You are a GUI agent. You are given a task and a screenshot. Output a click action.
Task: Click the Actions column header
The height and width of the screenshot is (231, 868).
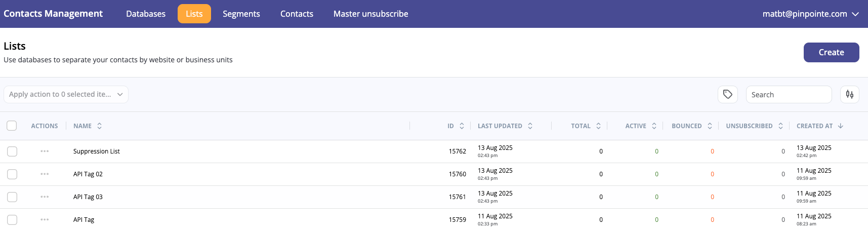point(45,126)
